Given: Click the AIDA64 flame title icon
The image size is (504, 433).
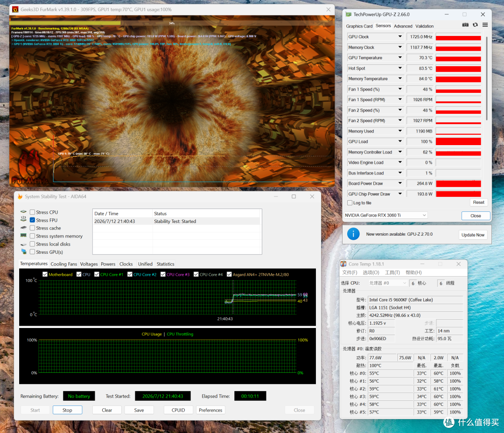Looking at the screenshot, I should pyautogui.click(x=20, y=196).
